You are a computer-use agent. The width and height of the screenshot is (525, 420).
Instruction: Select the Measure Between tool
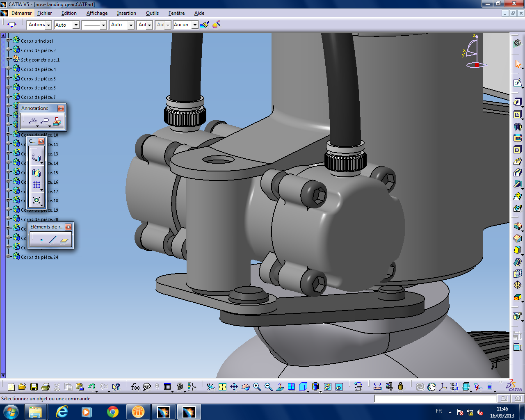click(377, 387)
